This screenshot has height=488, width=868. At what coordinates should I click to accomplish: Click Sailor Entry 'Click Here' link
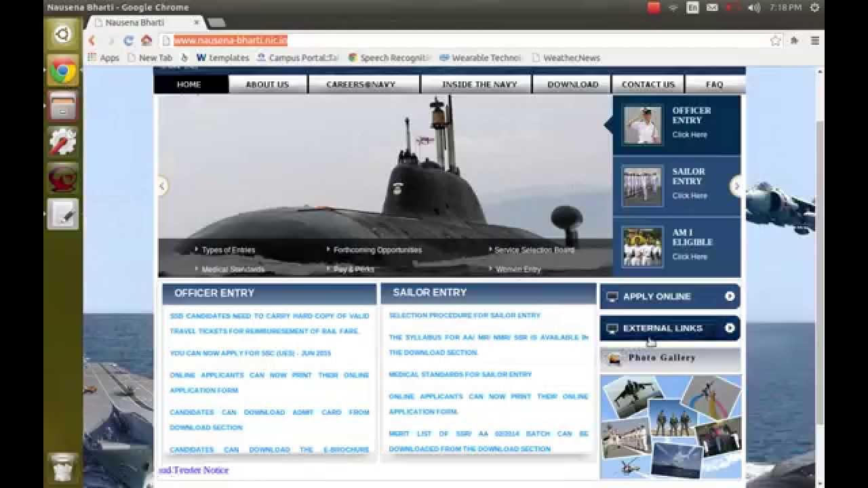pyautogui.click(x=690, y=196)
